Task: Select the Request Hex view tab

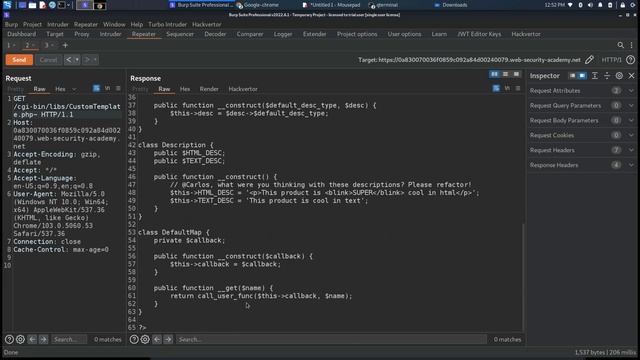Action: pyautogui.click(x=60, y=89)
